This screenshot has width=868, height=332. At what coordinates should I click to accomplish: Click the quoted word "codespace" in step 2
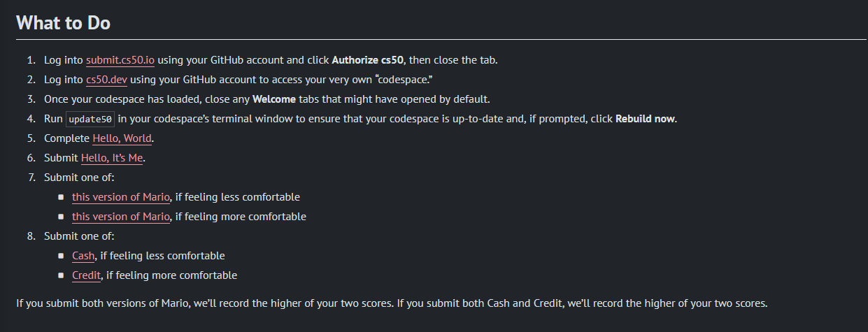click(x=413, y=80)
